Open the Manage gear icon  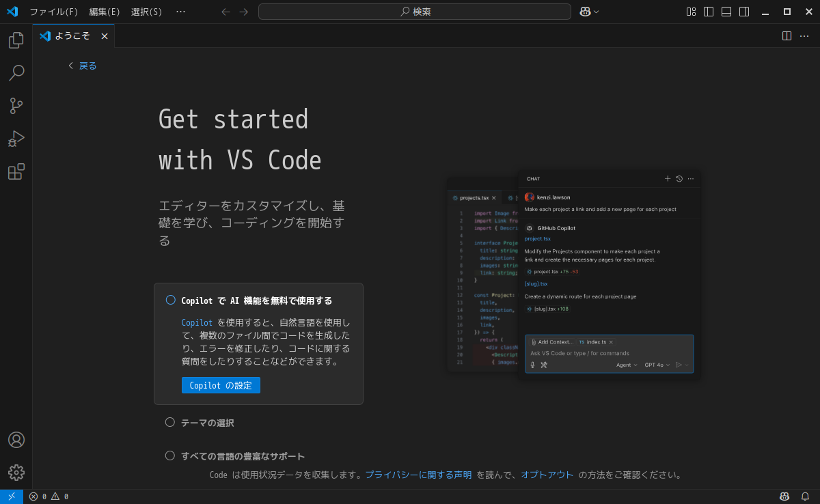pyautogui.click(x=16, y=473)
